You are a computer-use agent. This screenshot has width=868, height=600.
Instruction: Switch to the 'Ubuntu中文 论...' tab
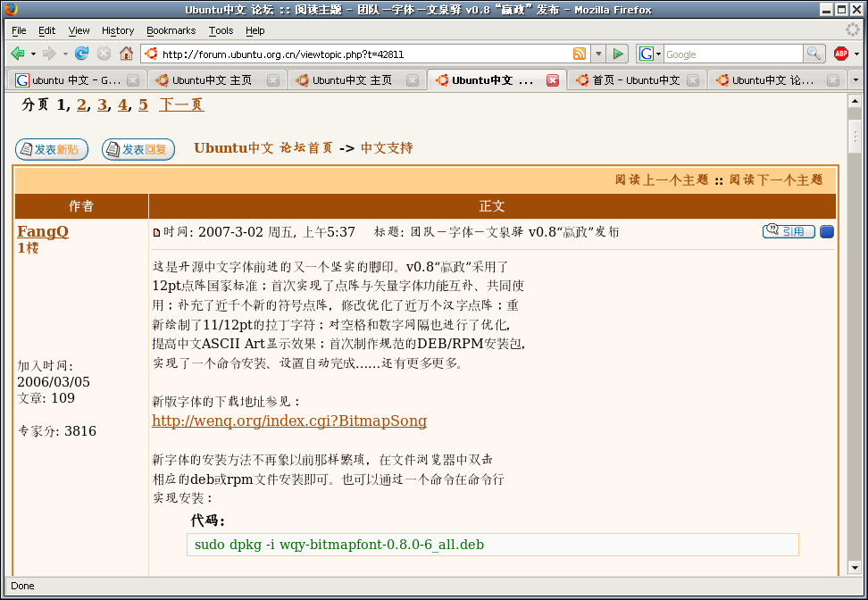pyautogui.click(x=777, y=80)
